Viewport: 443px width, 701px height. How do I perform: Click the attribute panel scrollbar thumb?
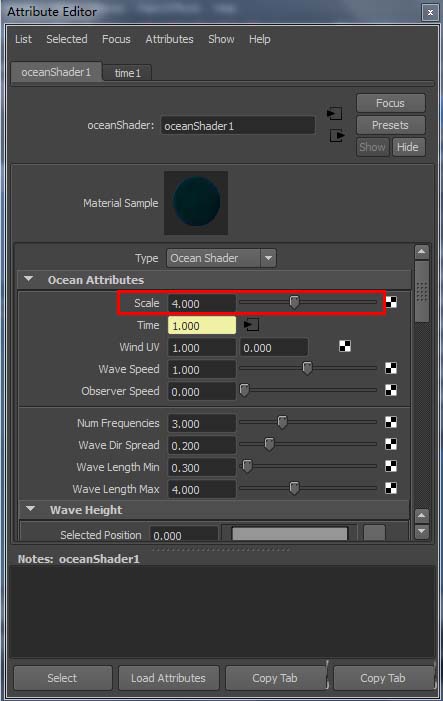coord(422,291)
